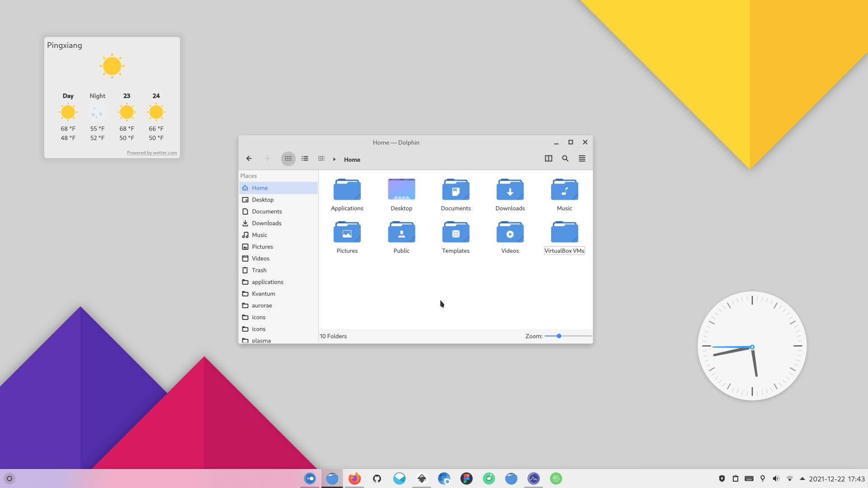
Task: Toggle Dolphin split view
Action: (548, 159)
